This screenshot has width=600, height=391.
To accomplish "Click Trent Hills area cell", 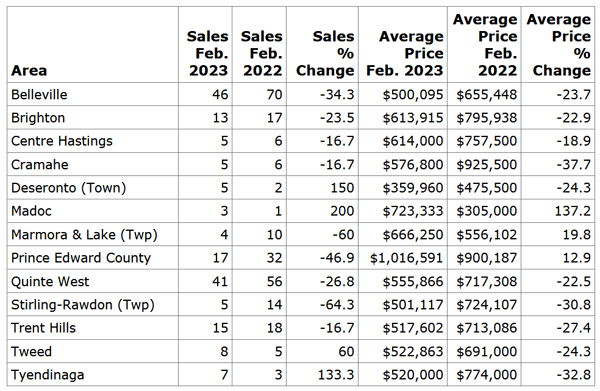I will click(x=44, y=328).
